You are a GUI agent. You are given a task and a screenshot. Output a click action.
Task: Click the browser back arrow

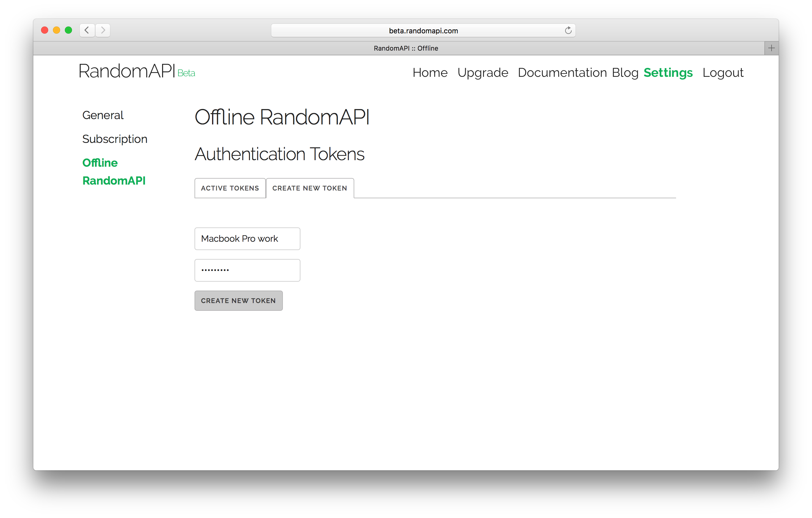87,30
